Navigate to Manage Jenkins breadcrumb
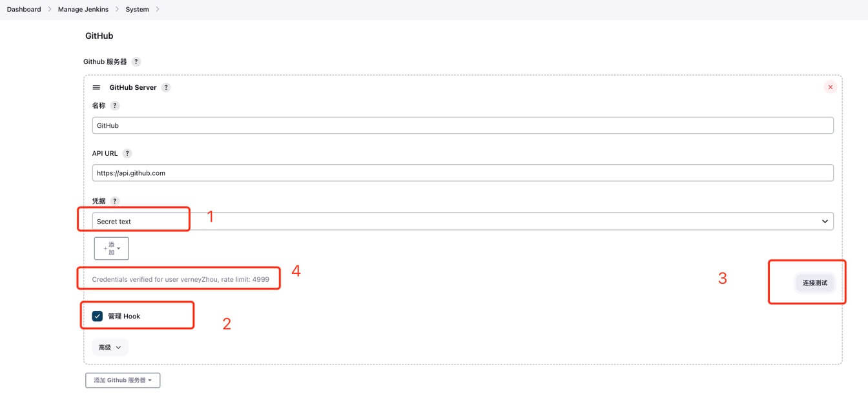868x411 pixels. [83, 9]
